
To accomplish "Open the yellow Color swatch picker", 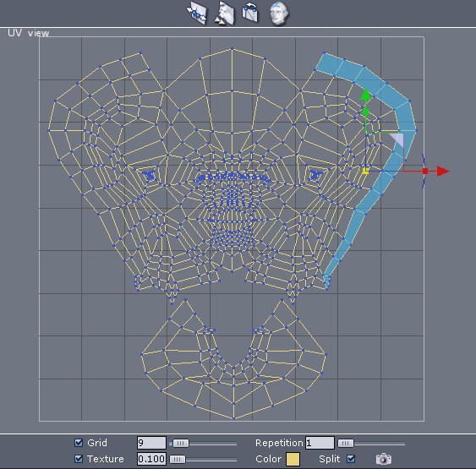I will coord(293,459).
